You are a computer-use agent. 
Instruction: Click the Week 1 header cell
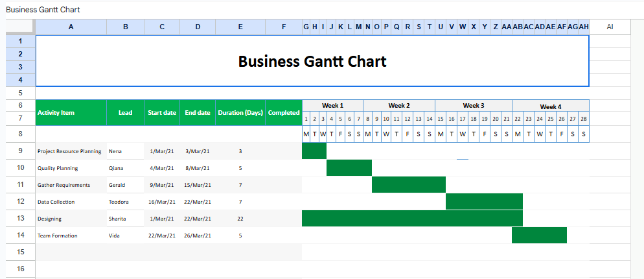click(332, 105)
